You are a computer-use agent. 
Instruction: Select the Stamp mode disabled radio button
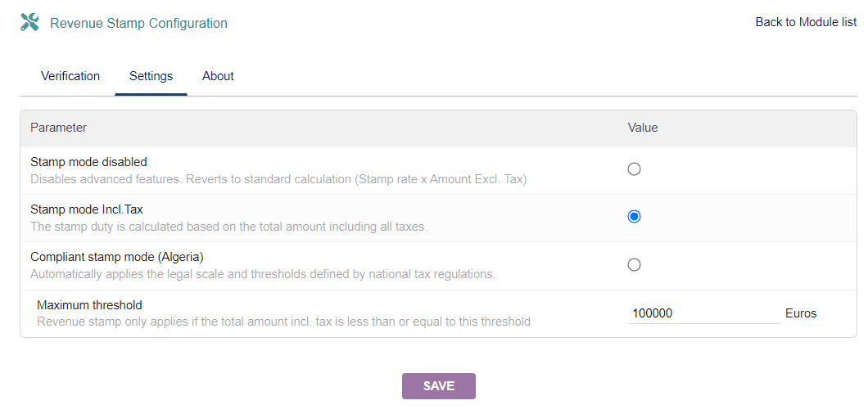pyautogui.click(x=634, y=169)
